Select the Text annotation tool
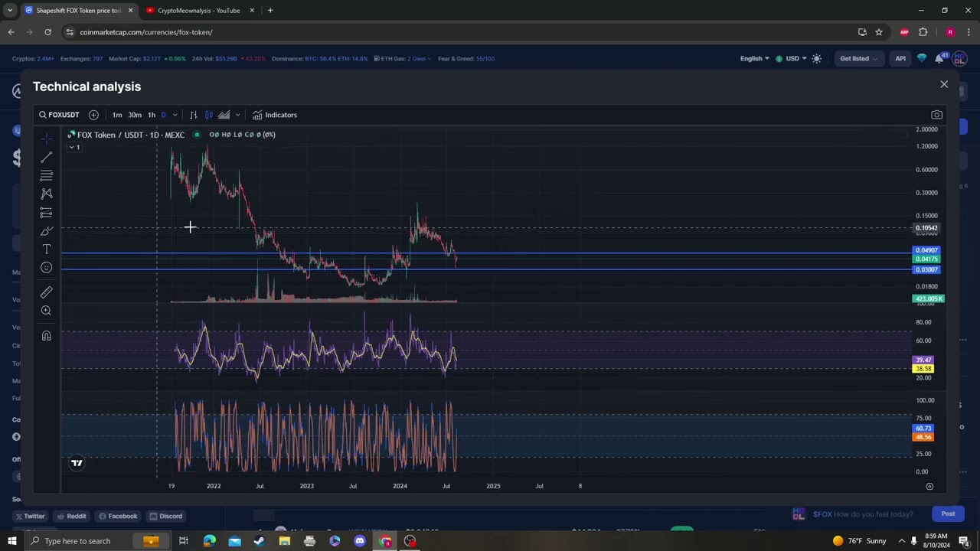 click(x=46, y=249)
